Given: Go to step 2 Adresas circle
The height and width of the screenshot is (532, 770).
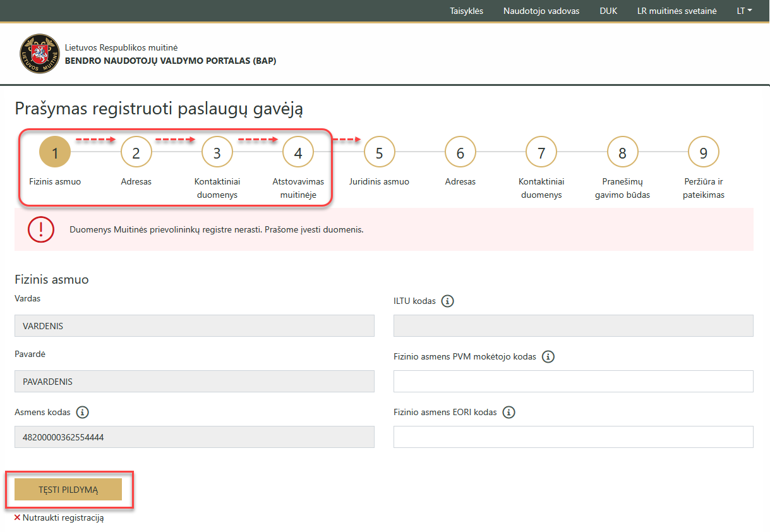Looking at the screenshot, I should click(136, 153).
